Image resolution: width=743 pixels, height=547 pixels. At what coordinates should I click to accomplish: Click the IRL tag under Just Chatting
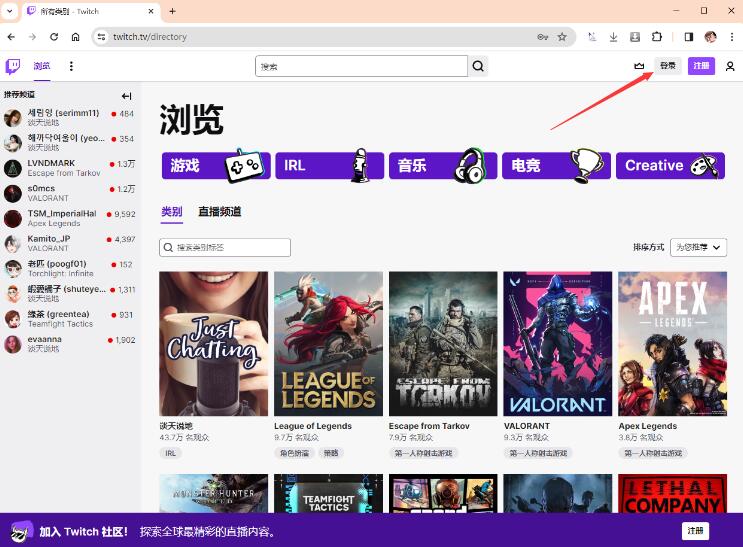click(x=171, y=453)
